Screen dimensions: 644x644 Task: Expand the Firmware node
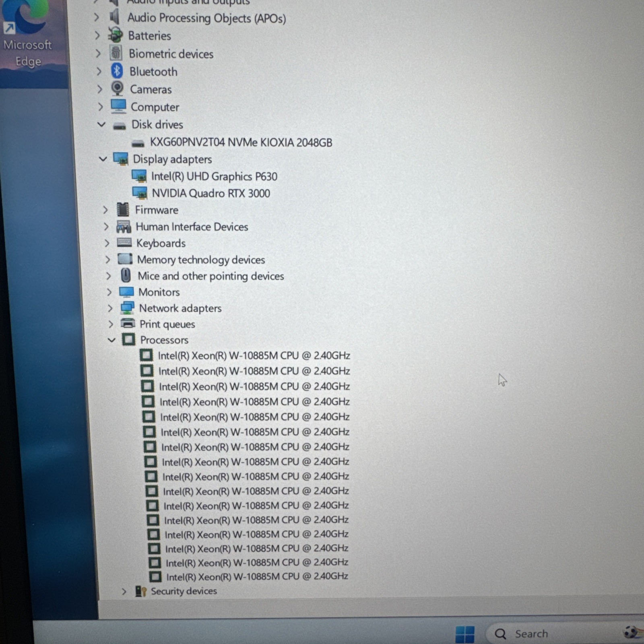click(x=105, y=210)
